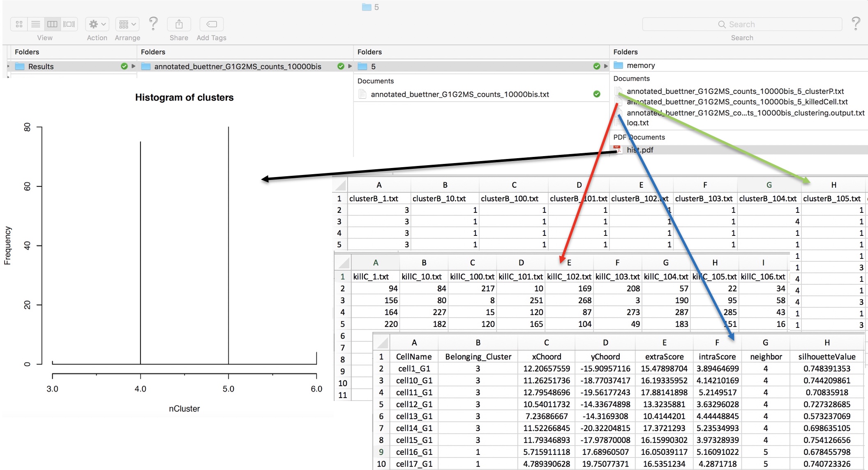Click the memory folder icon

click(619, 65)
